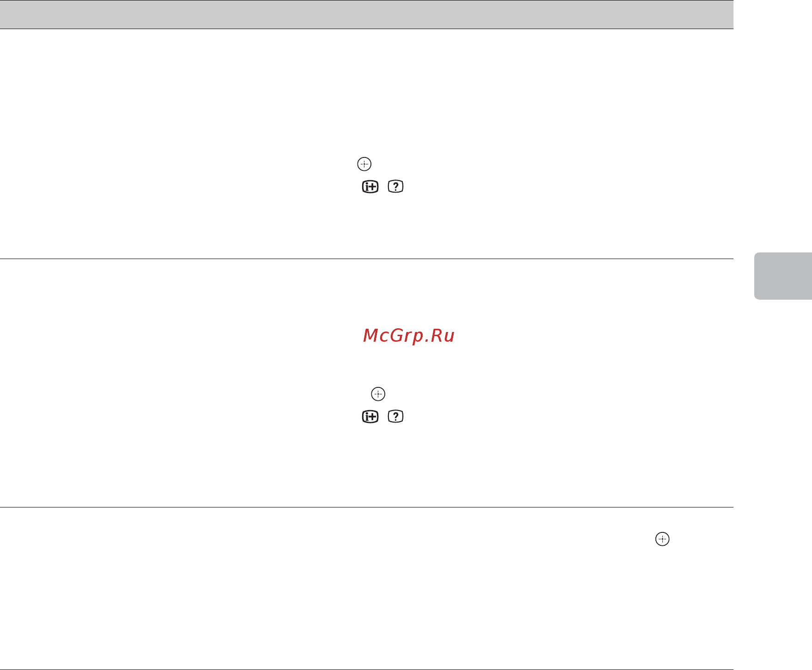
Task: Click the enter circle icon in third section
Action: 662,539
